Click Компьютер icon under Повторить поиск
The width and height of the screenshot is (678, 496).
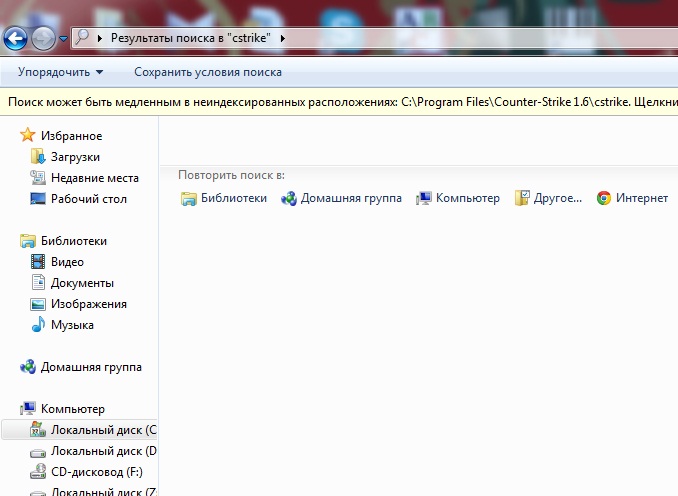(424, 198)
